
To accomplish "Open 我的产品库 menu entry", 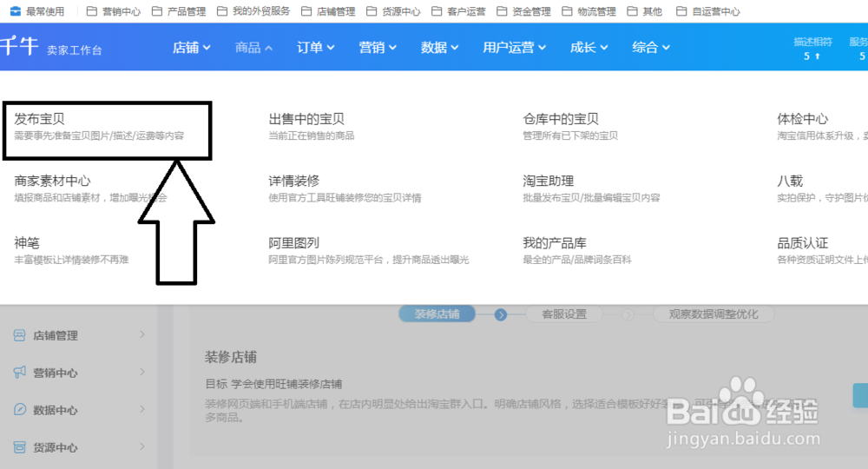I will (x=554, y=243).
